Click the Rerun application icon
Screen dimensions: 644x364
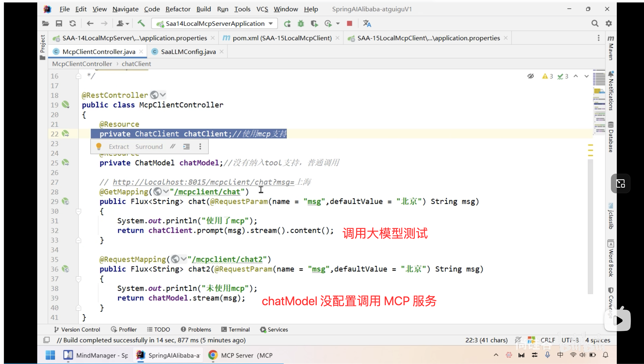287,24
